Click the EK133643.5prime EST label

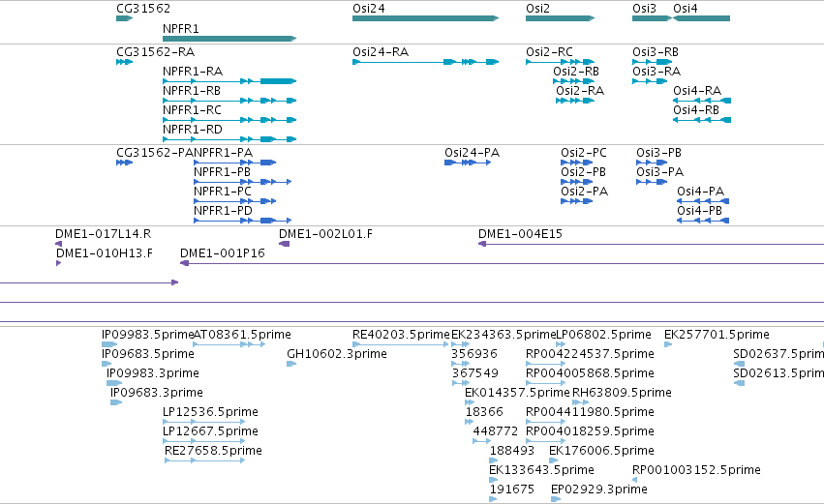click(x=542, y=471)
